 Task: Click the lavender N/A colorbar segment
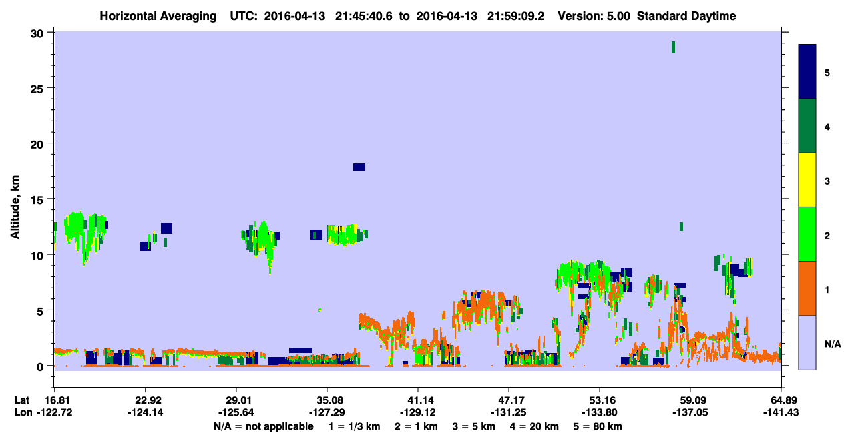[x=807, y=342]
